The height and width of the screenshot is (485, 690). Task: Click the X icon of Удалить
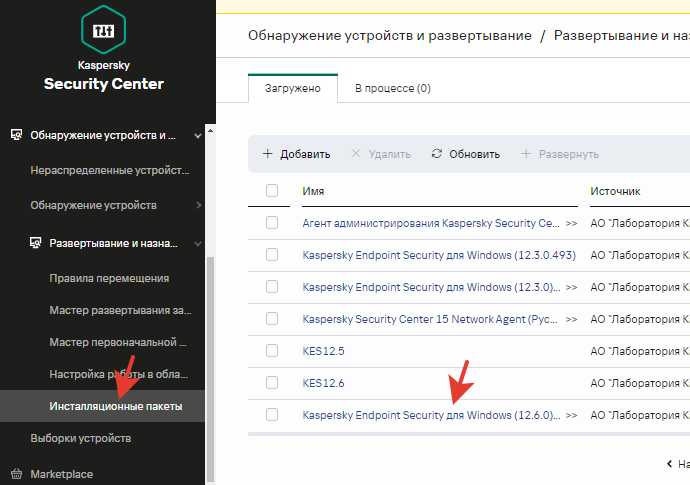pos(356,153)
